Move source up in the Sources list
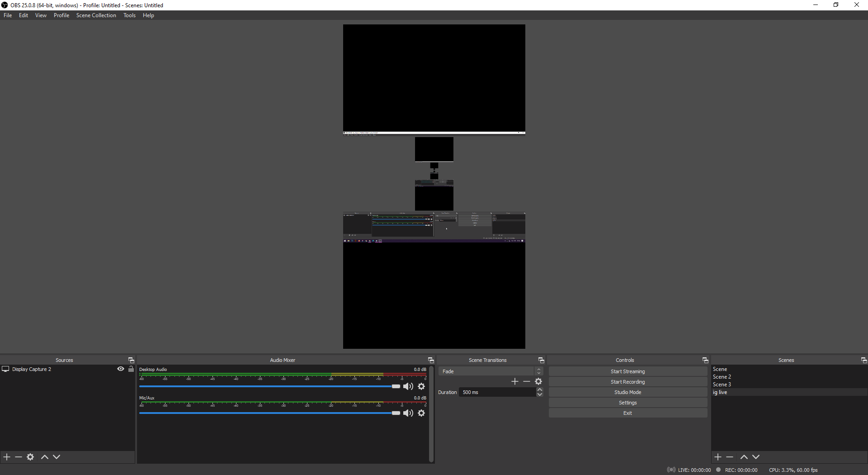This screenshot has height=475, width=868. (x=45, y=457)
